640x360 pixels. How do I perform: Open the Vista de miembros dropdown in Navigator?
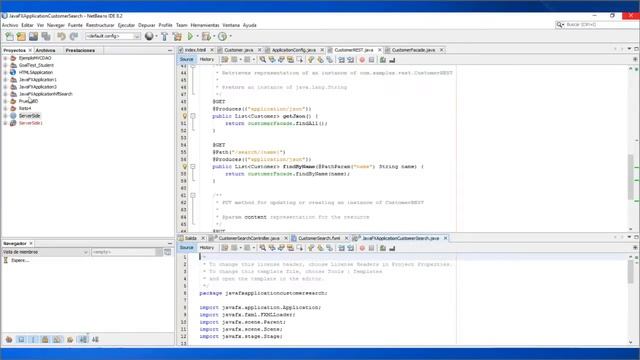(45, 252)
